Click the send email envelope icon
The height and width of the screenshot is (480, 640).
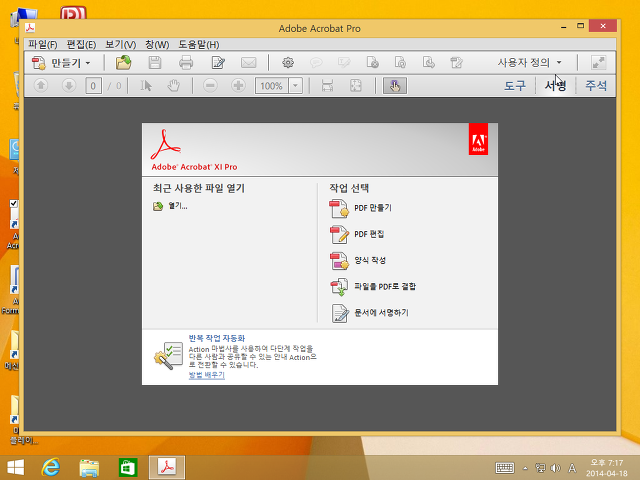(x=249, y=63)
